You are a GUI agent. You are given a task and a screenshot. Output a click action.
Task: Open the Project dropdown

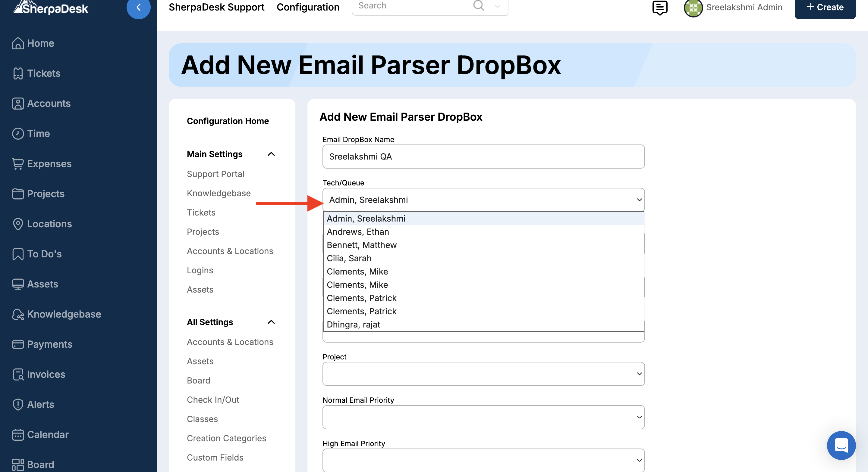483,374
